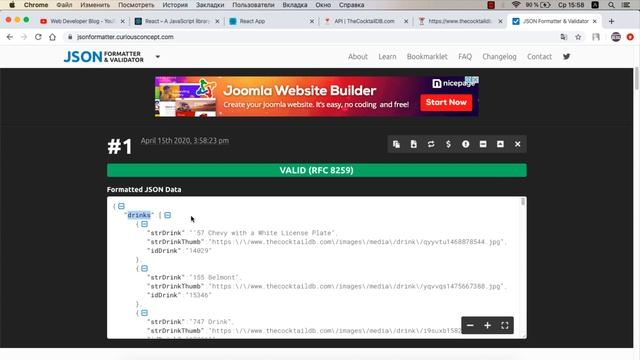Open fullscreen view of formatted JSON
This screenshot has width=640, height=360.
[x=505, y=325]
